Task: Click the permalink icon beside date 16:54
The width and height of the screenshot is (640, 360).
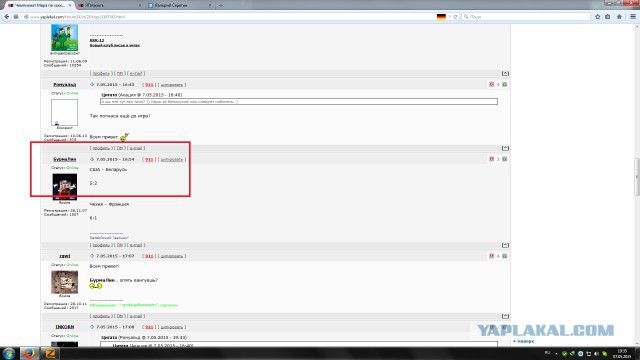Action: (x=92, y=159)
